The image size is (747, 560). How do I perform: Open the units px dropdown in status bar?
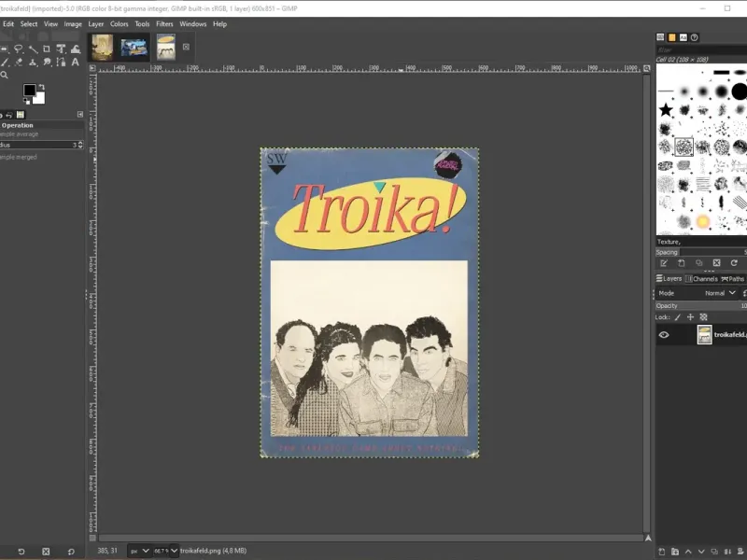137,551
